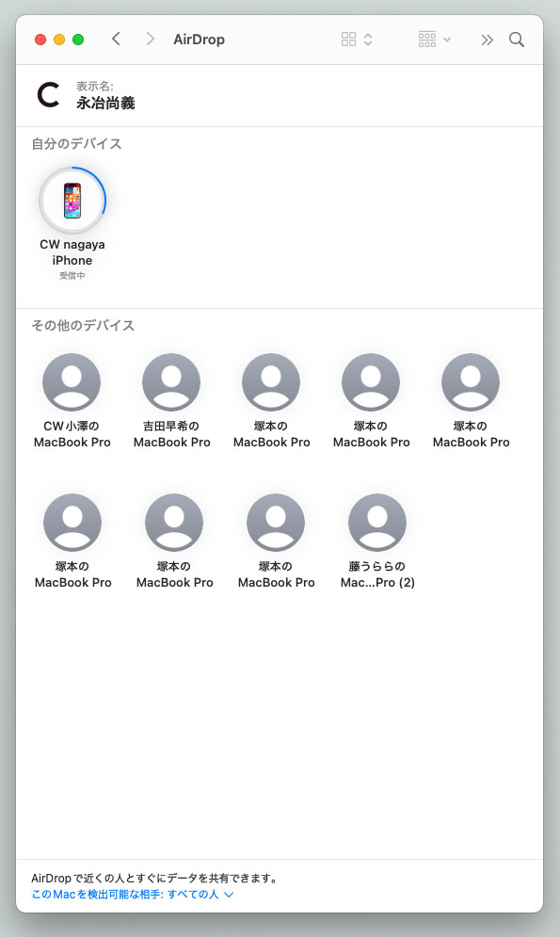Click the 永冶尚義 display name
This screenshot has height=937, width=560.
tap(105, 104)
